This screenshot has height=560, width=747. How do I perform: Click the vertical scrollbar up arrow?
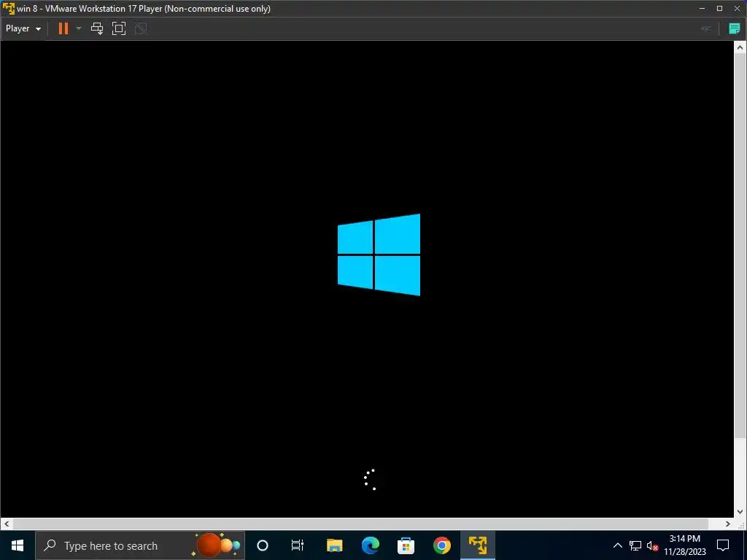coord(740,47)
